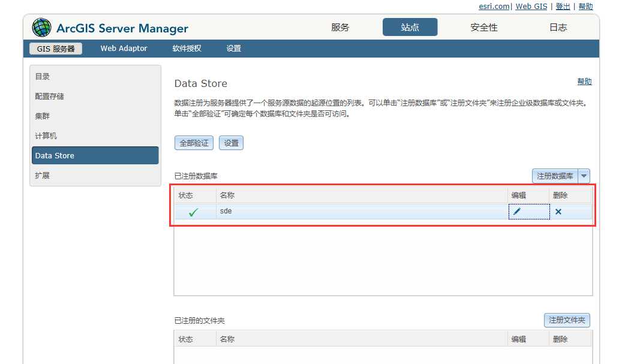Image resolution: width=631 pixels, height=364 pixels.
Task: Click the top-right 帮助 link
Action: click(x=585, y=7)
